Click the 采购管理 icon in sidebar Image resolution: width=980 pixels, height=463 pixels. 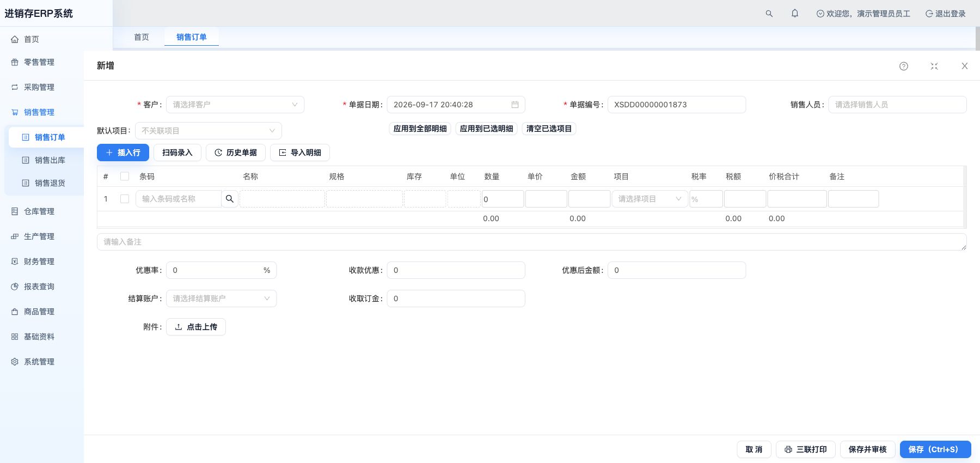point(15,87)
